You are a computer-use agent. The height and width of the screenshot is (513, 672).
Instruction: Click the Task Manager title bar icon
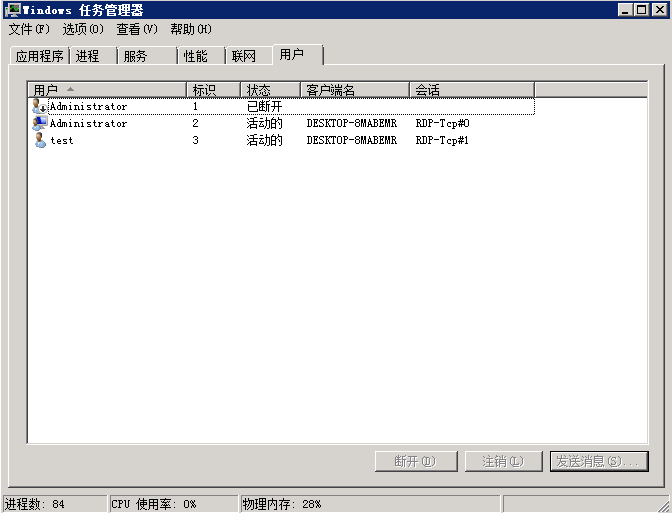coord(13,9)
